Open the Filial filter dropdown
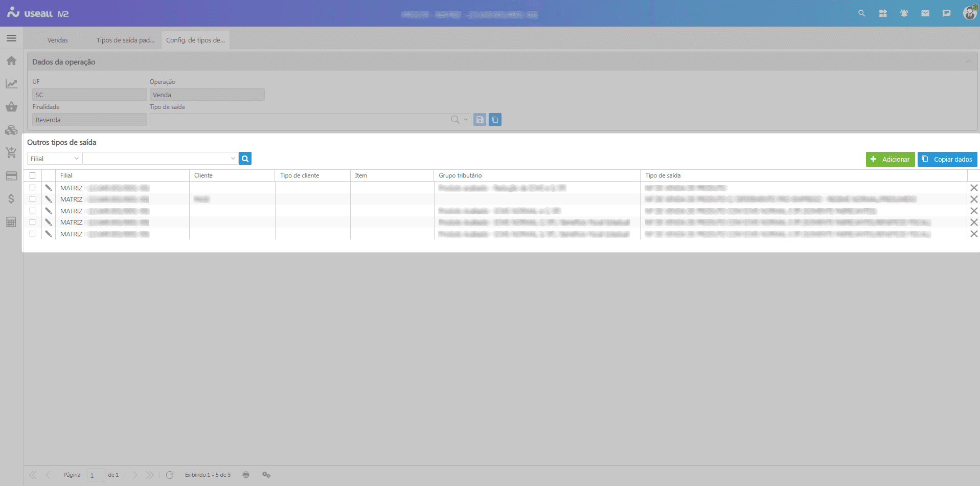 pos(54,159)
